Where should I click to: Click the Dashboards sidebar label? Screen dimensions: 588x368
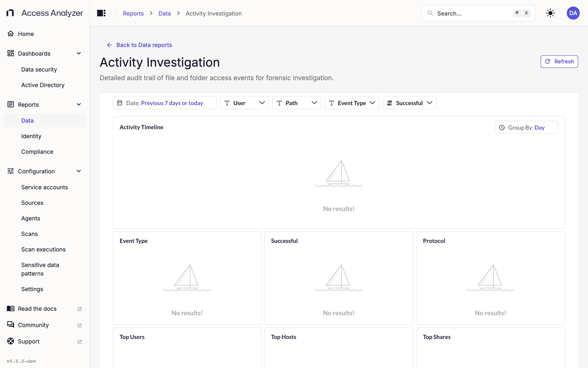tap(34, 54)
